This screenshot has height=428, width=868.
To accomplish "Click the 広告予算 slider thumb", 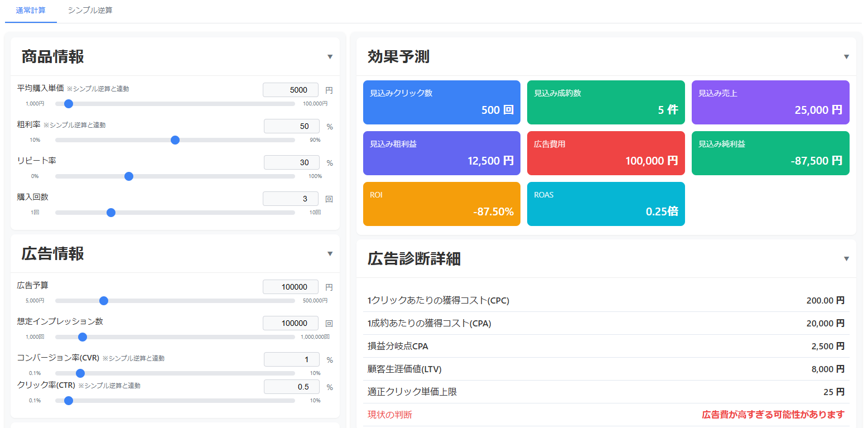I will [104, 301].
